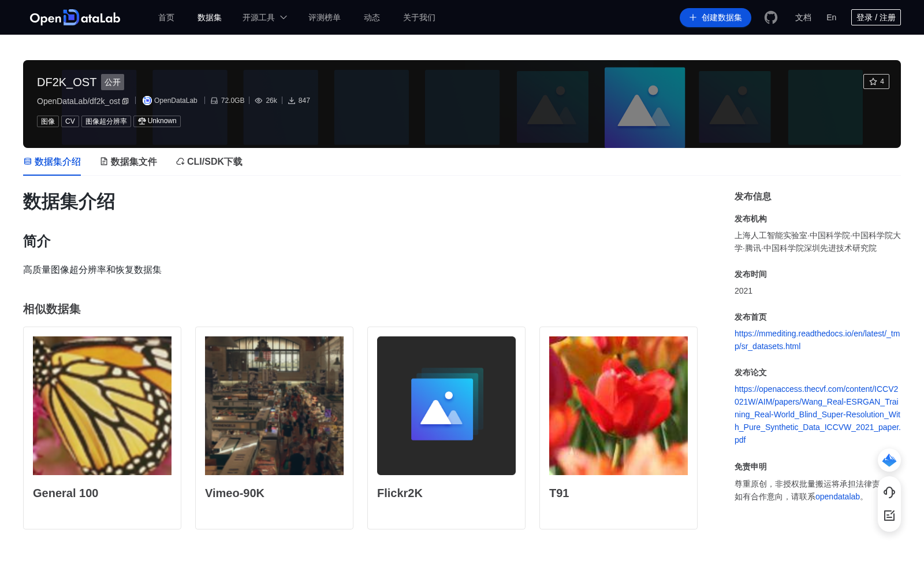Open the feedback edit note icon
Image resolution: width=924 pixels, height=578 pixels.
point(889,516)
